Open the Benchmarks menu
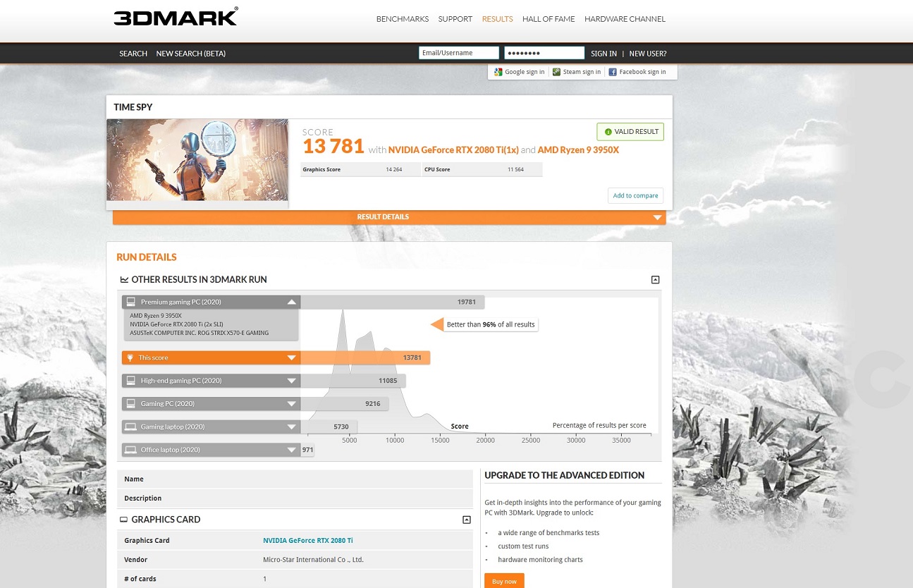The image size is (913, 588). [x=402, y=19]
